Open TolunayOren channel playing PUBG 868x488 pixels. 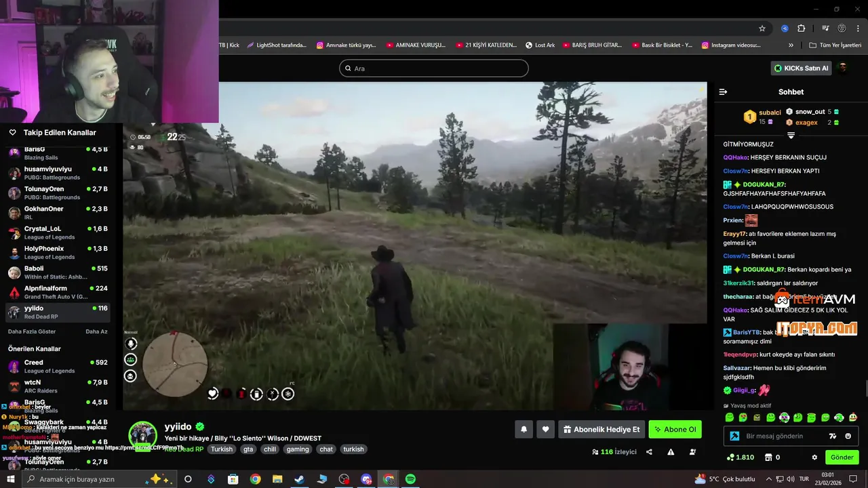[x=58, y=192]
